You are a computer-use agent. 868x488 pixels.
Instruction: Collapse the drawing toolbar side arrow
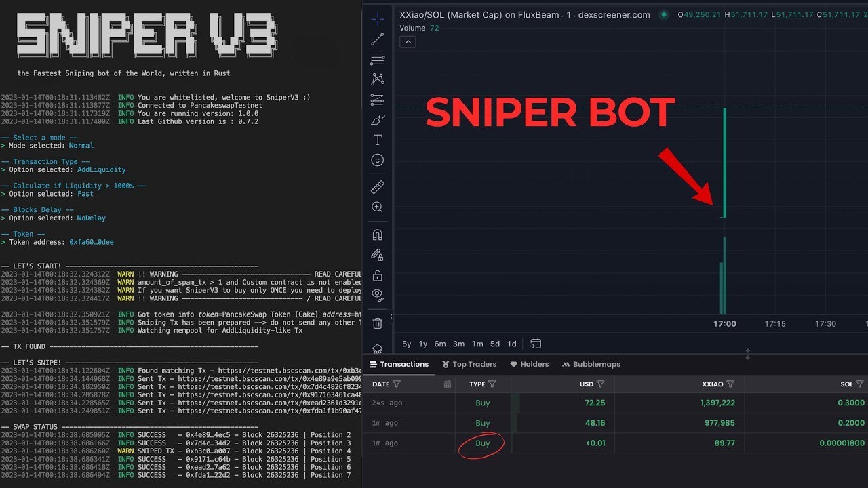[391, 317]
